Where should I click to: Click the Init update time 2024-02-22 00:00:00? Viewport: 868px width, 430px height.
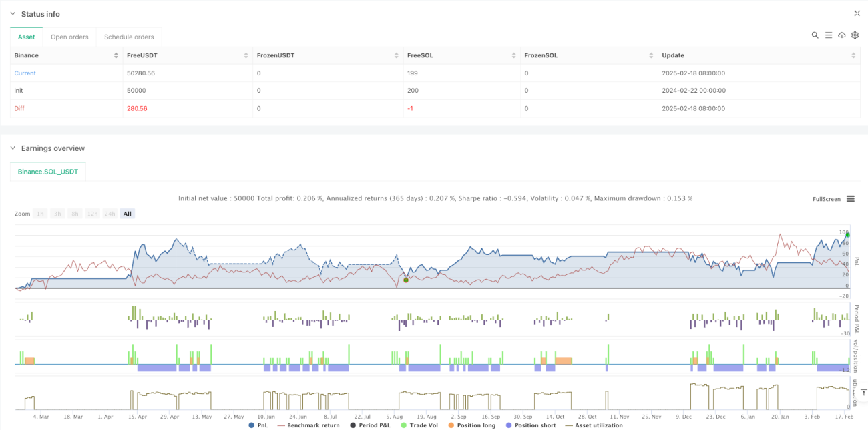693,91
